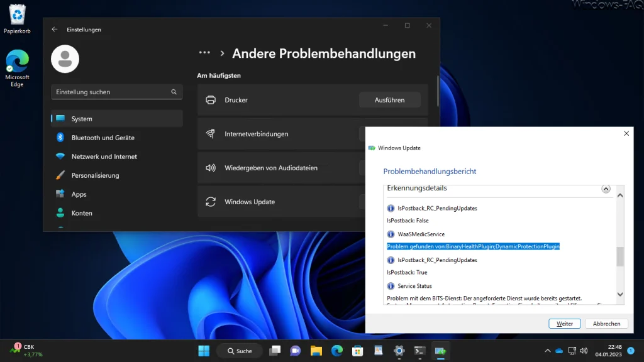Open the clock and date flyout
Image resolution: width=644 pixels, height=362 pixels.
(608, 351)
